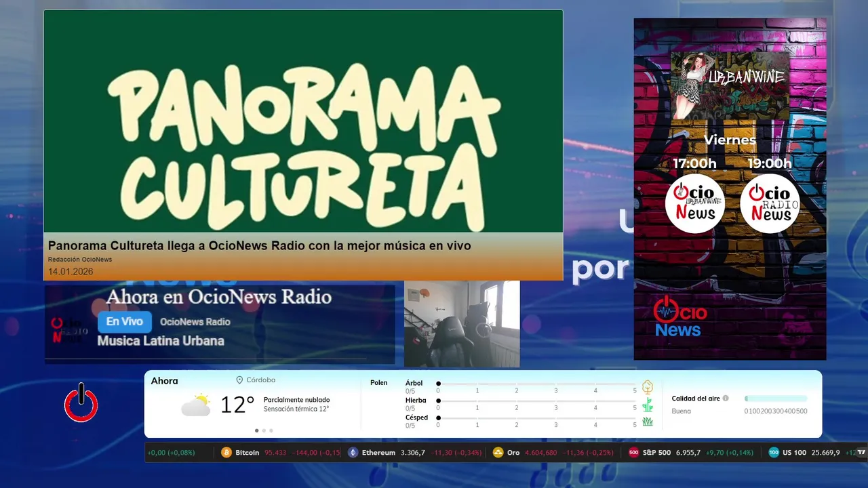Viewport: 868px width, 488px height.
Task: Click the 'Ahora en OcioNews Radio' heading
Action: (218, 297)
